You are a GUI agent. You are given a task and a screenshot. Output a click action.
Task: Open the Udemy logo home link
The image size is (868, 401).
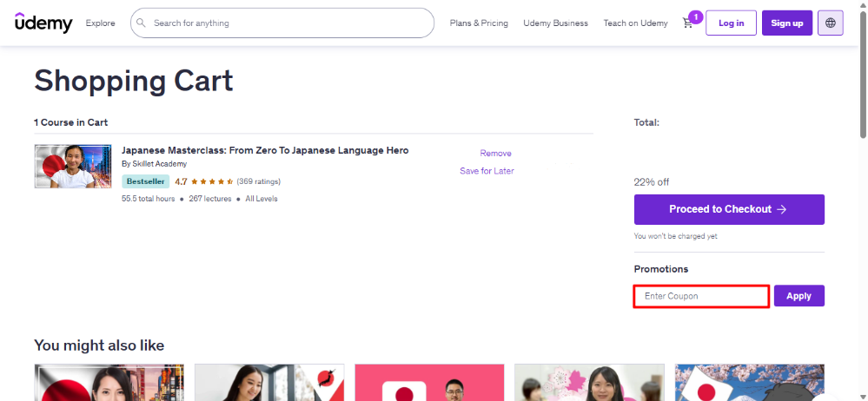point(43,23)
